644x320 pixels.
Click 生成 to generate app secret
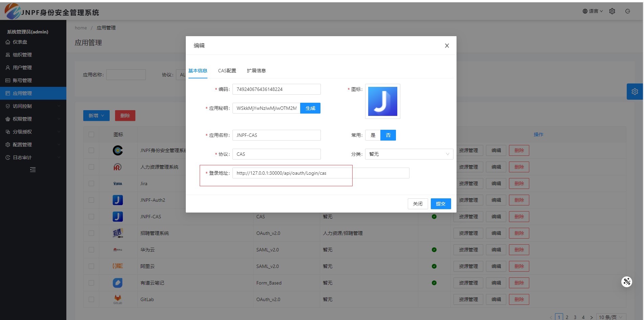tap(310, 108)
